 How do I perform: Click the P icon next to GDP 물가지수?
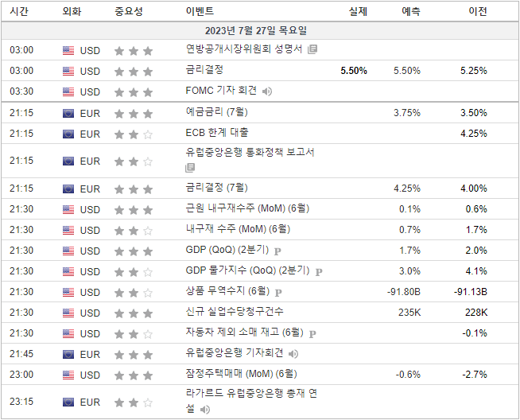(318, 271)
